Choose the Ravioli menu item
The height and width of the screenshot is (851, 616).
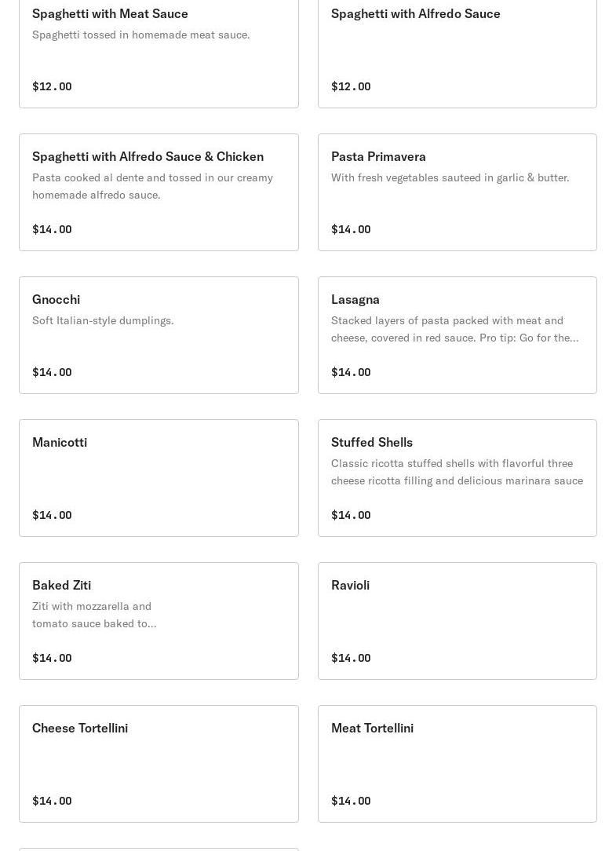457,620
